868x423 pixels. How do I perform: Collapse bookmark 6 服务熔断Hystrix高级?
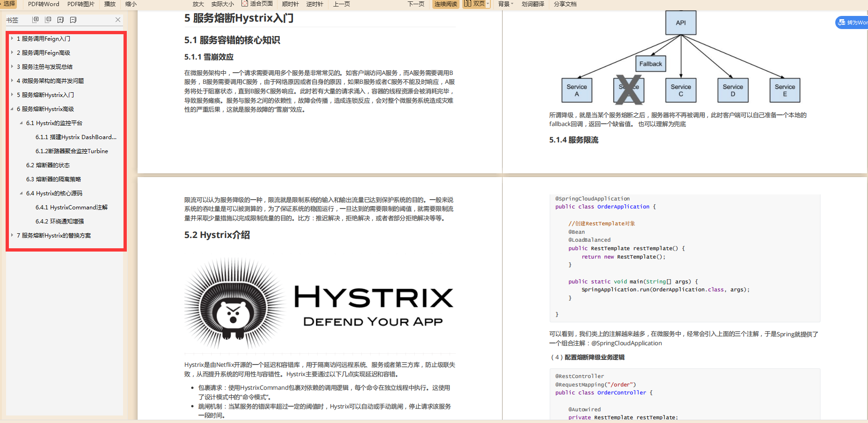coord(12,109)
